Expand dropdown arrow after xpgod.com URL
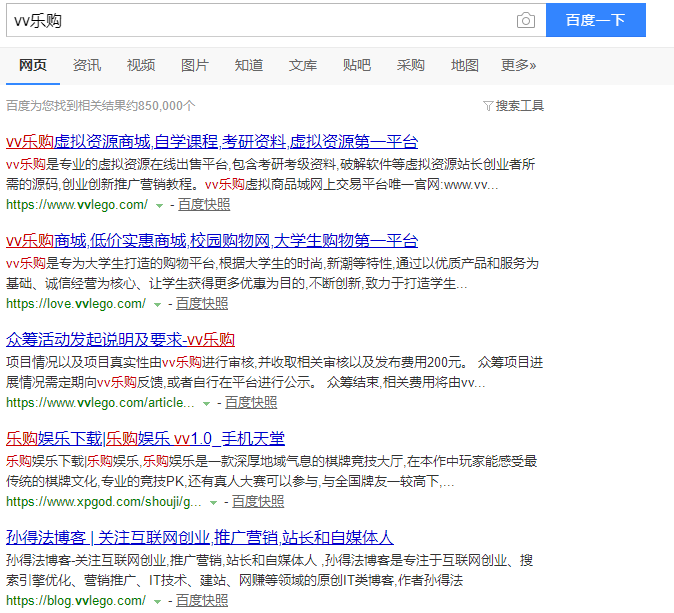The height and width of the screenshot is (613, 674). tap(213, 503)
